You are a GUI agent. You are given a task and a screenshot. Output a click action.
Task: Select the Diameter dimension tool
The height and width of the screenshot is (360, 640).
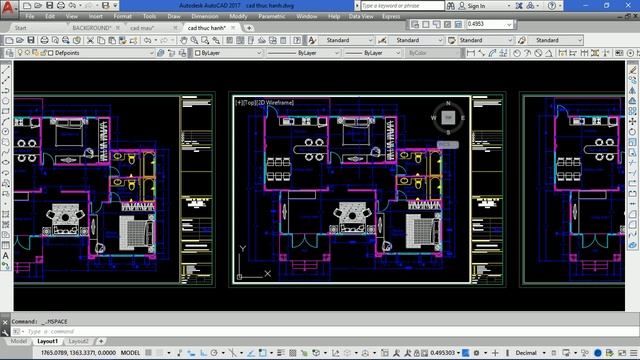(538, 53)
